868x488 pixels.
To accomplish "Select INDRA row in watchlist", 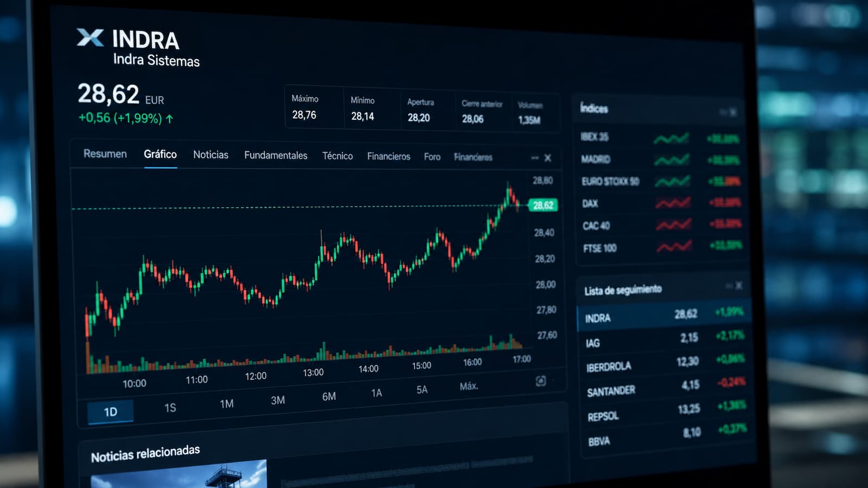I will (663, 316).
